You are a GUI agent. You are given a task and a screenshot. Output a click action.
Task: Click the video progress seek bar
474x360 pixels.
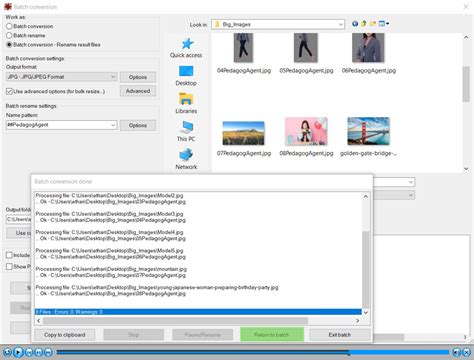coord(253,352)
